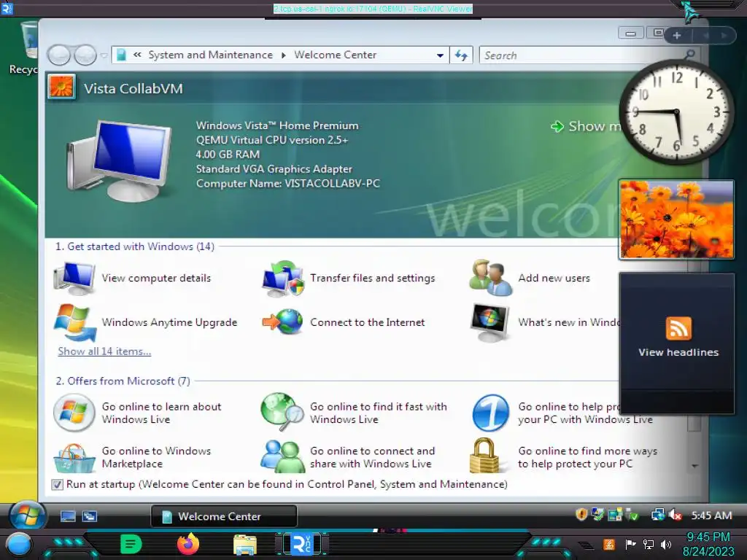Click the Vista Start orb
The height and width of the screenshot is (560, 747).
[x=27, y=516]
